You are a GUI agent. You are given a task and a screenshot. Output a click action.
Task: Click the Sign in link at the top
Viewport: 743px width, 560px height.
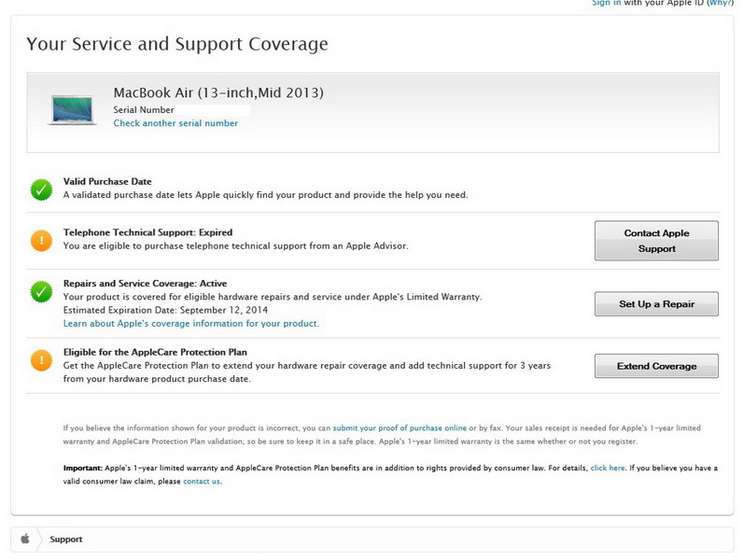pyautogui.click(x=607, y=4)
